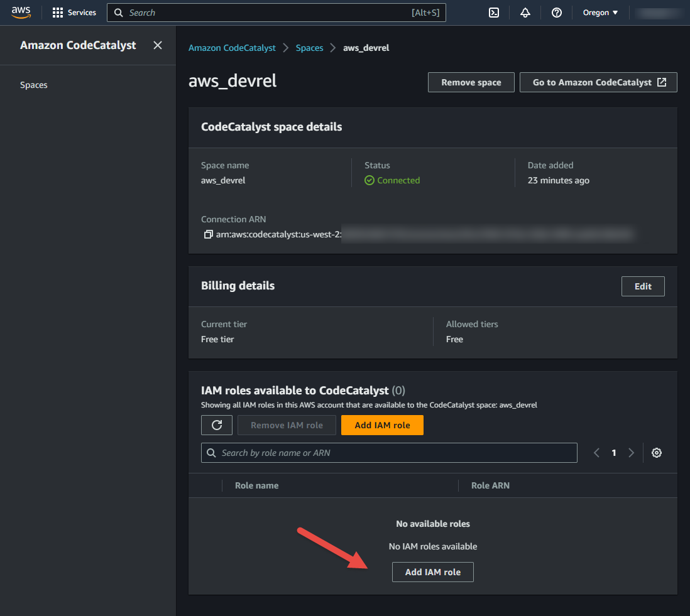Sort by the Role ARN column
Viewport: 690px width, 616px height.
tap(490, 485)
